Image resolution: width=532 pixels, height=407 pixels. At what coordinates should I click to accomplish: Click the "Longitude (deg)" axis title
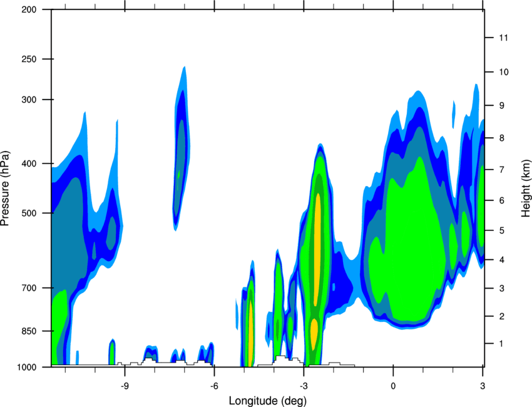point(268,401)
